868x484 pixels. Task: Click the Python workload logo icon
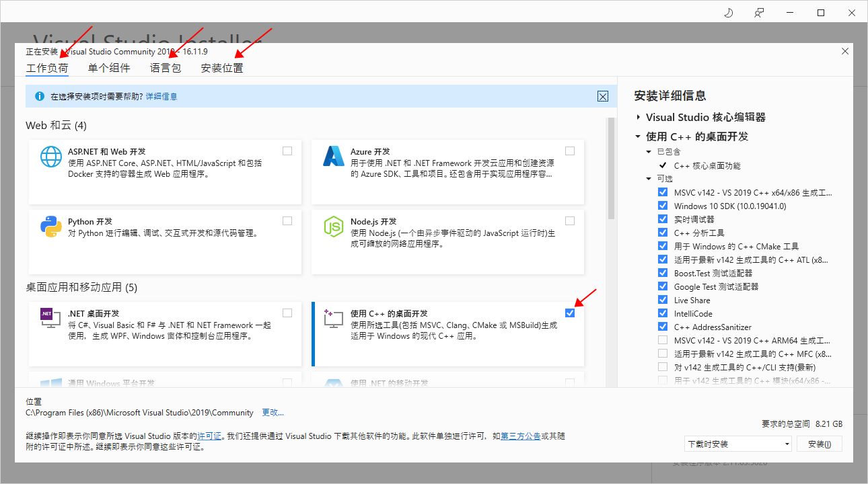[x=51, y=227]
